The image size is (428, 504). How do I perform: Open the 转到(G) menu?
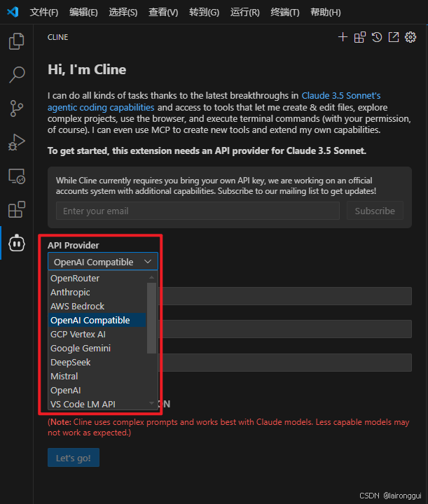coord(204,12)
